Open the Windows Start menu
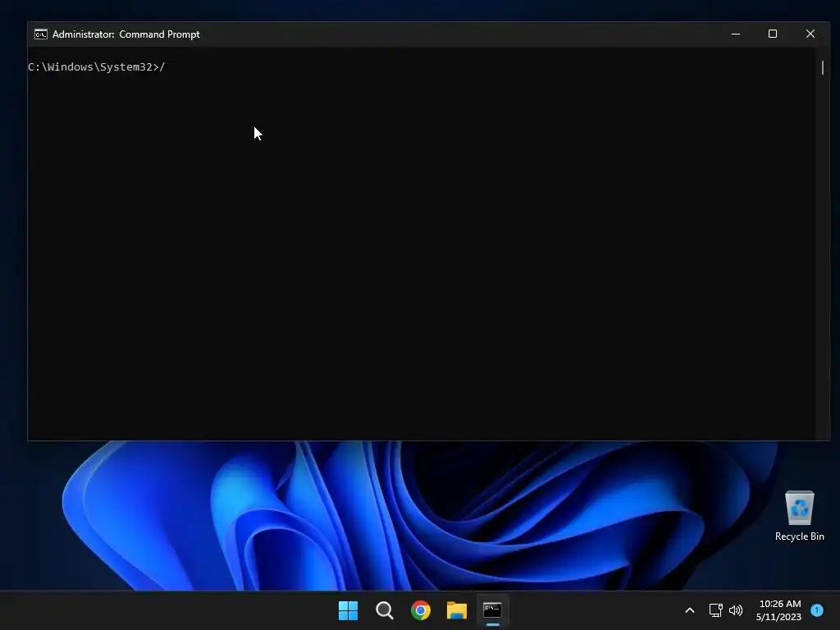The height and width of the screenshot is (630, 840). pyautogui.click(x=348, y=610)
